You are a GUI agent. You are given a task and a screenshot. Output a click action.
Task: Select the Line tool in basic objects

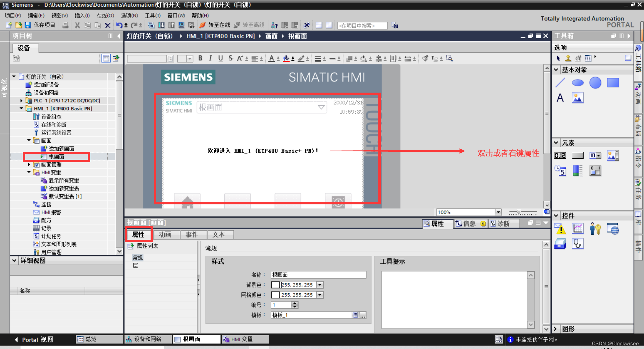coord(560,83)
